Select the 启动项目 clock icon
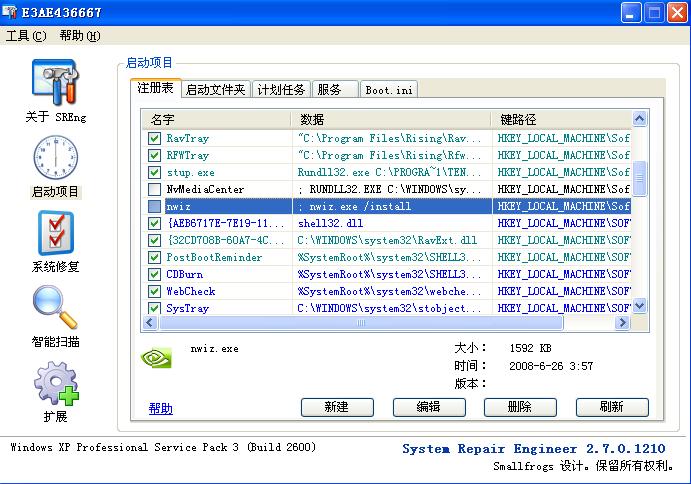 (56, 157)
